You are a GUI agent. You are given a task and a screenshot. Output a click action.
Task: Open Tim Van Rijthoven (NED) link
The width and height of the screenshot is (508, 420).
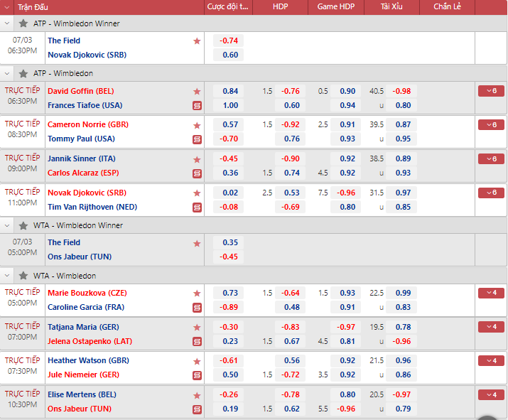coord(92,207)
